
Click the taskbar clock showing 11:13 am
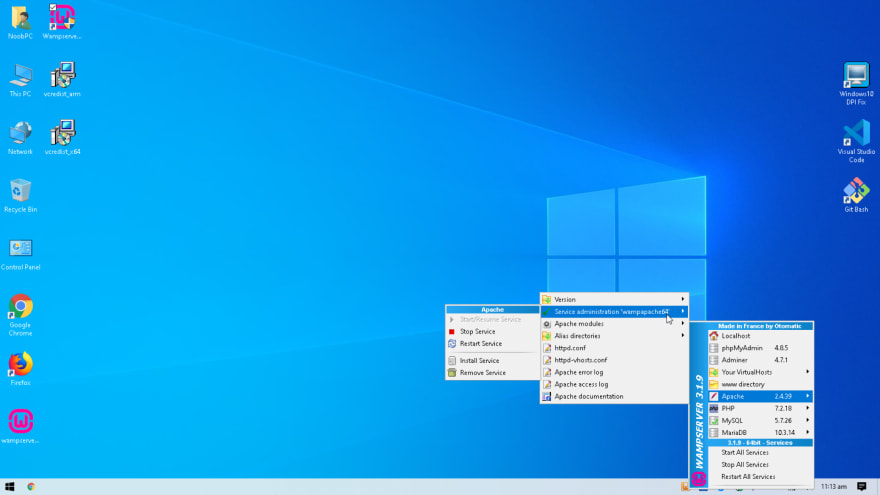833,487
